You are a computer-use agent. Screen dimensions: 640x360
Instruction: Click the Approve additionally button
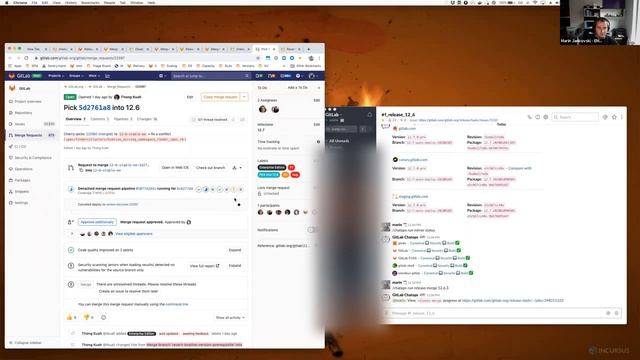(x=97, y=222)
